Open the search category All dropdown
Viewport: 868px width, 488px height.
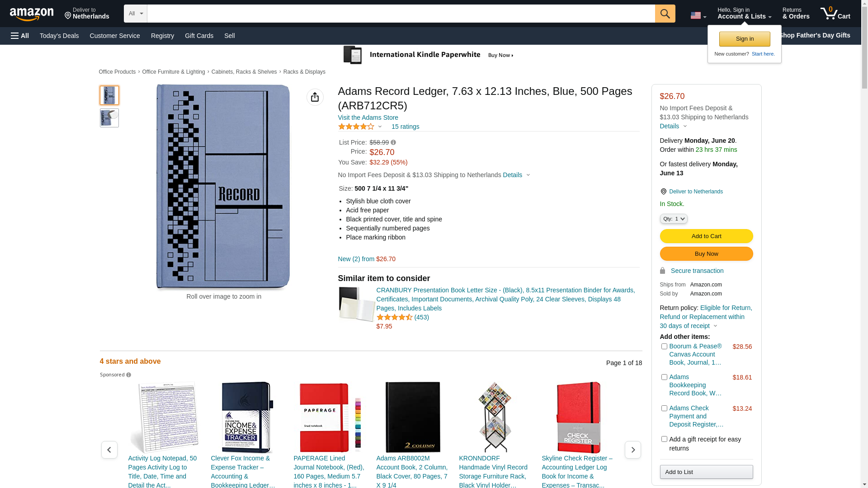136,14
